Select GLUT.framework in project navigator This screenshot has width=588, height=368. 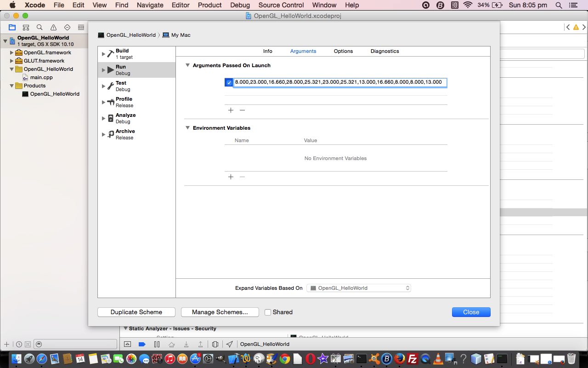tap(40, 61)
